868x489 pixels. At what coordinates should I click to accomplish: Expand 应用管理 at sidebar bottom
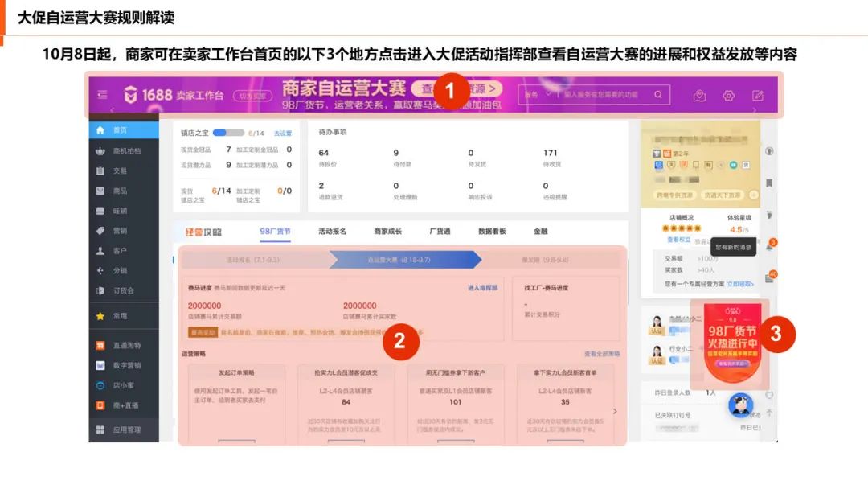pyautogui.click(x=126, y=429)
